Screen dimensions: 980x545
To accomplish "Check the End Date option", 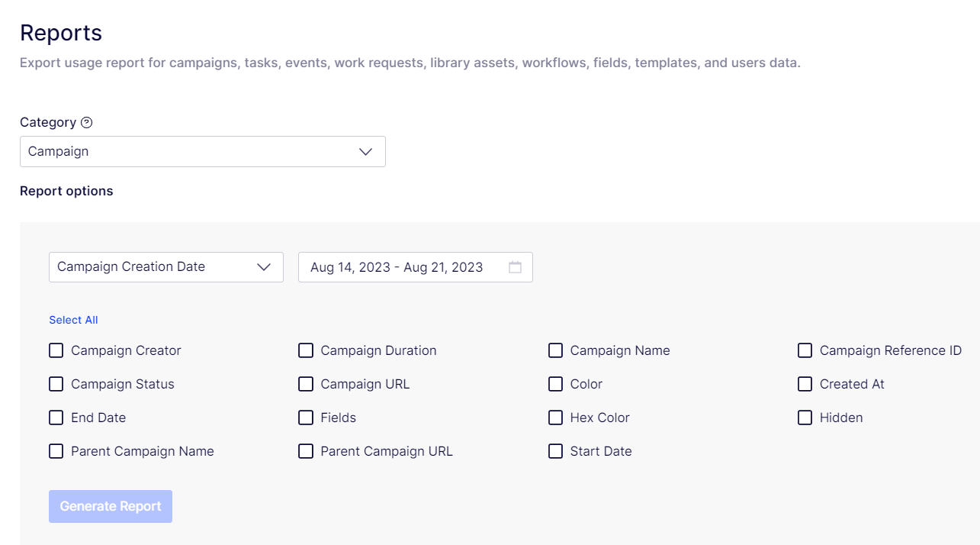I will click(x=56, y=418).
